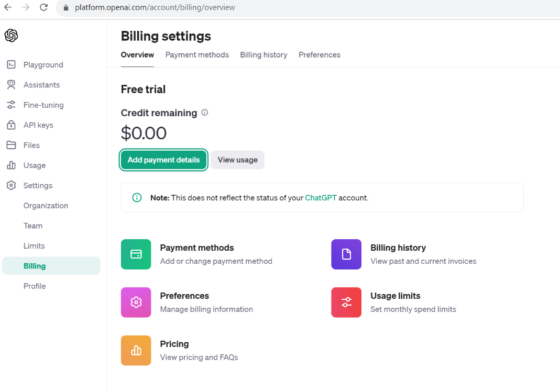Reload the page with the refresh icon
Viewport: 560px width, 392px height.
click(x=43, y=7)
